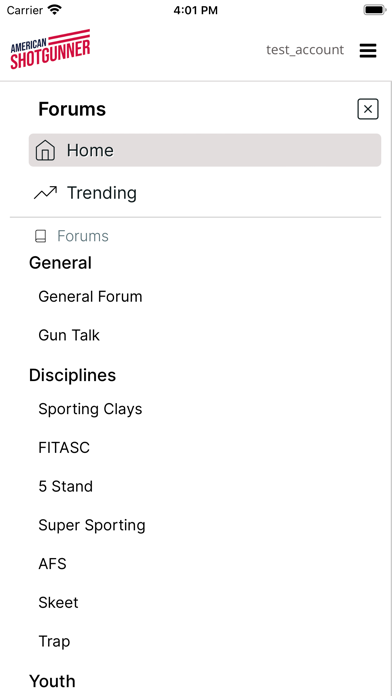Click the Home house icon
The width and height of the screenshot is (392, 696).
tap(45, 150)
